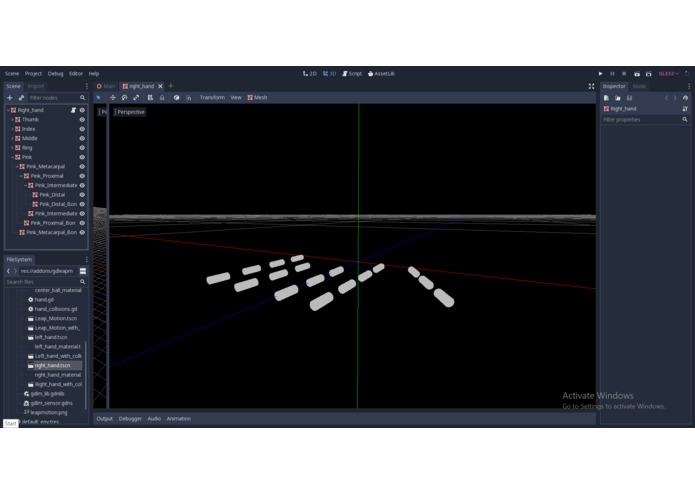Screen dimensions: 695x494
Task: Toggle visibility of Right_hand node
Action: point(82,110)
